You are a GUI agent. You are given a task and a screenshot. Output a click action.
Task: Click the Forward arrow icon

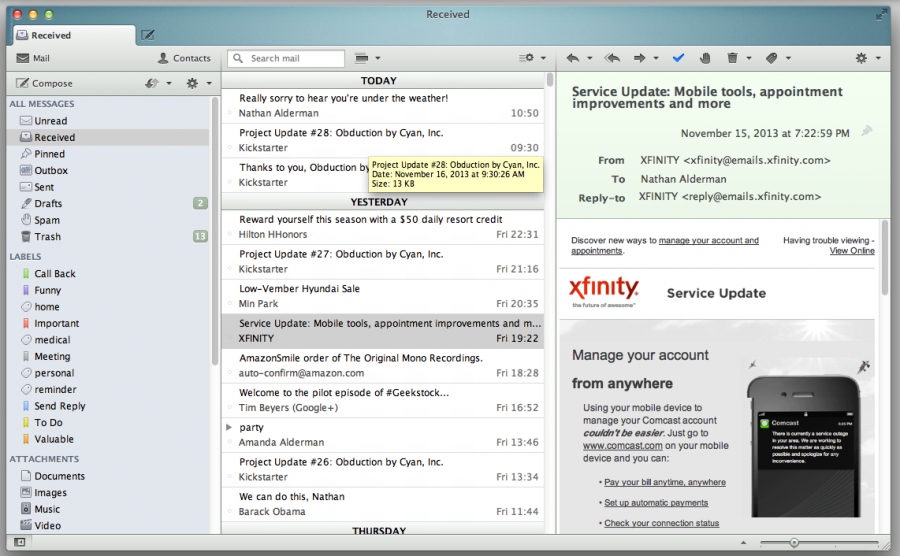pyautogui.click(x=639, y=58)
